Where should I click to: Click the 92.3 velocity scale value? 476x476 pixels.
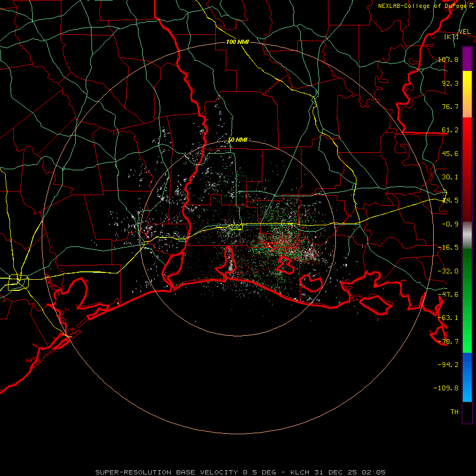tap(450, 83)
